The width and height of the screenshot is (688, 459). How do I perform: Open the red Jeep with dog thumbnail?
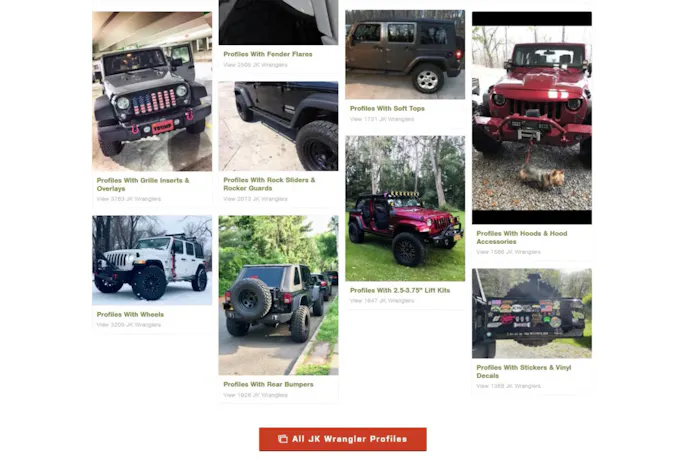click(532, 118)
